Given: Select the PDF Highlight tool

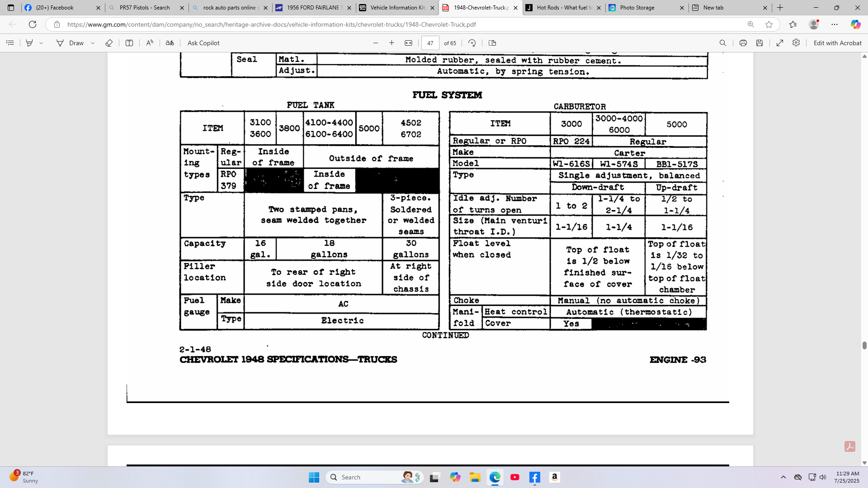Looking at the screenshot, I should point(29,43).
